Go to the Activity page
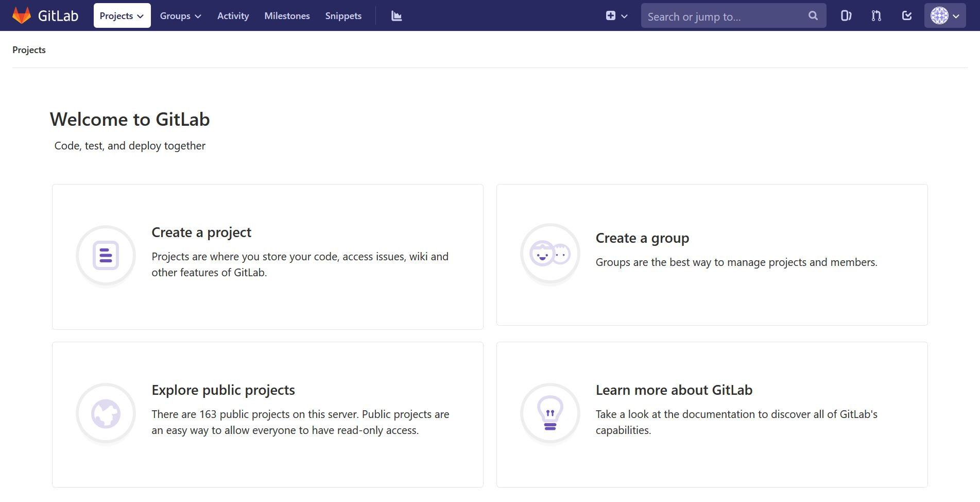The height and width of the screenshot is (502, 980). click(x=233, y=16)
